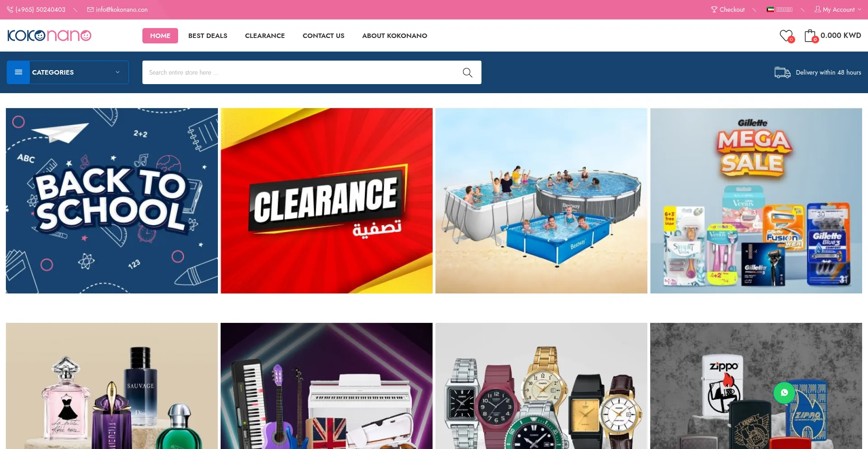Open the Clearance menu item
The width and height of the screenshot is (868, 449).
(265, 36)
